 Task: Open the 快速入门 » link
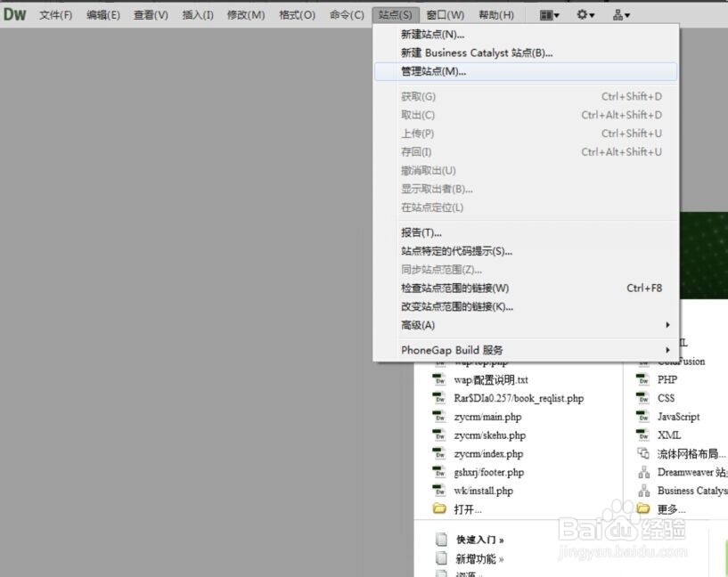[480, 540]
